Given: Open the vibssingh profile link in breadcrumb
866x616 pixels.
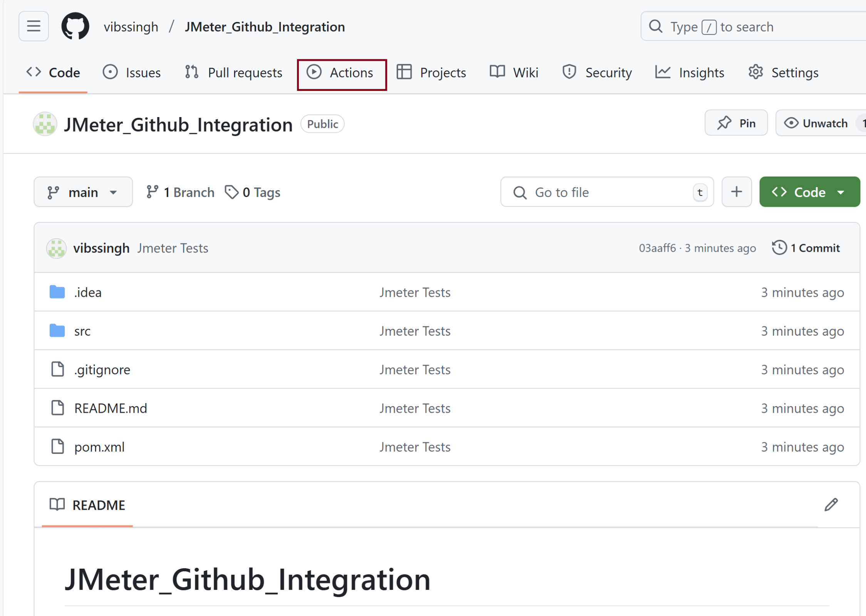Looking at the screenshot, I should 131,27.
